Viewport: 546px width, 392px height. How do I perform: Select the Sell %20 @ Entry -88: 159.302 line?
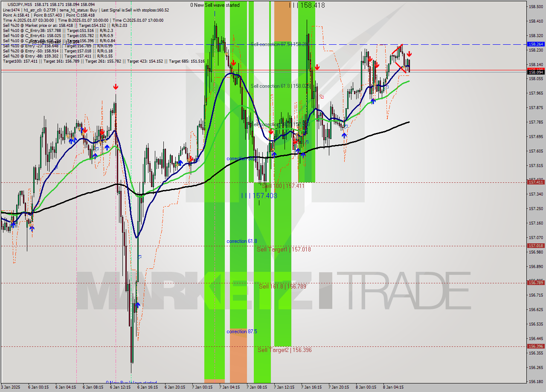(58, 56)
